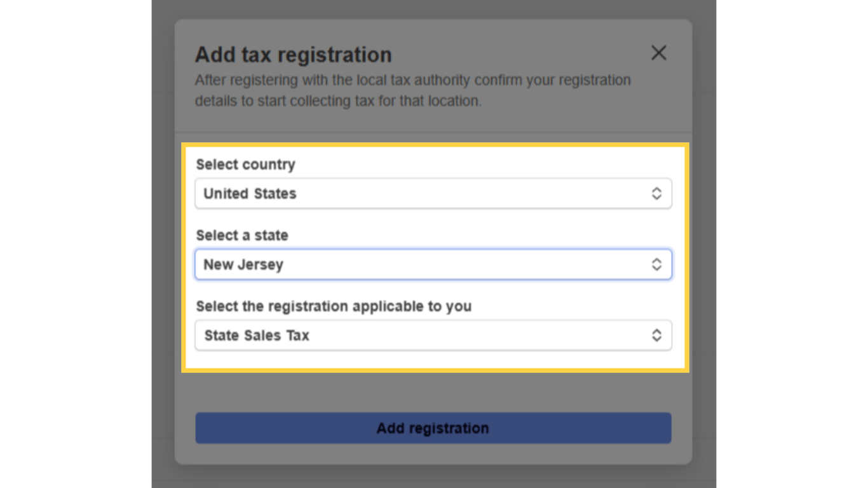Image resolution: width=868 pixels, height=488 pixels.
Task: Click the down arrow of the state stepper
Action: tap(658, 268)
